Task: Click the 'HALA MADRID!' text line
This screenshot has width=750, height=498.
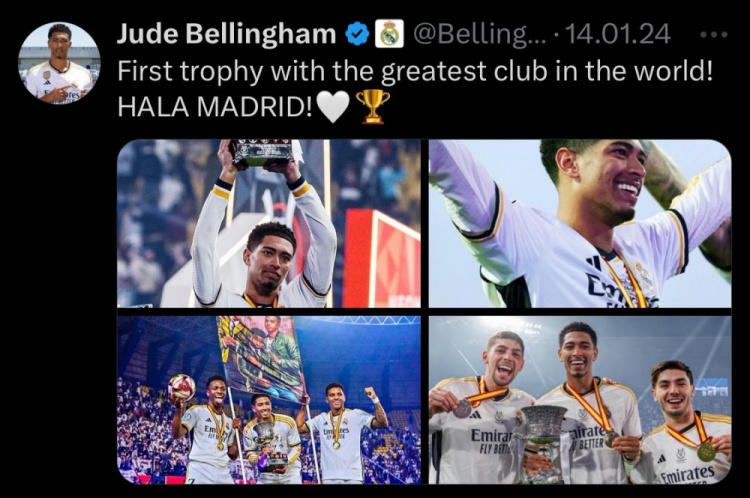Action: [215, 107]
